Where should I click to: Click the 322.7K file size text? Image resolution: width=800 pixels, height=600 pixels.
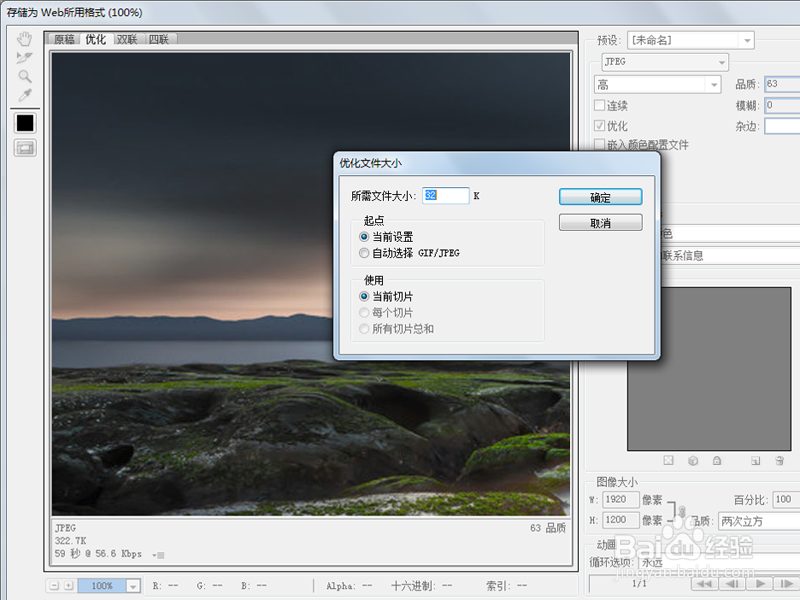pyautogui.click(x=70, y=541)
